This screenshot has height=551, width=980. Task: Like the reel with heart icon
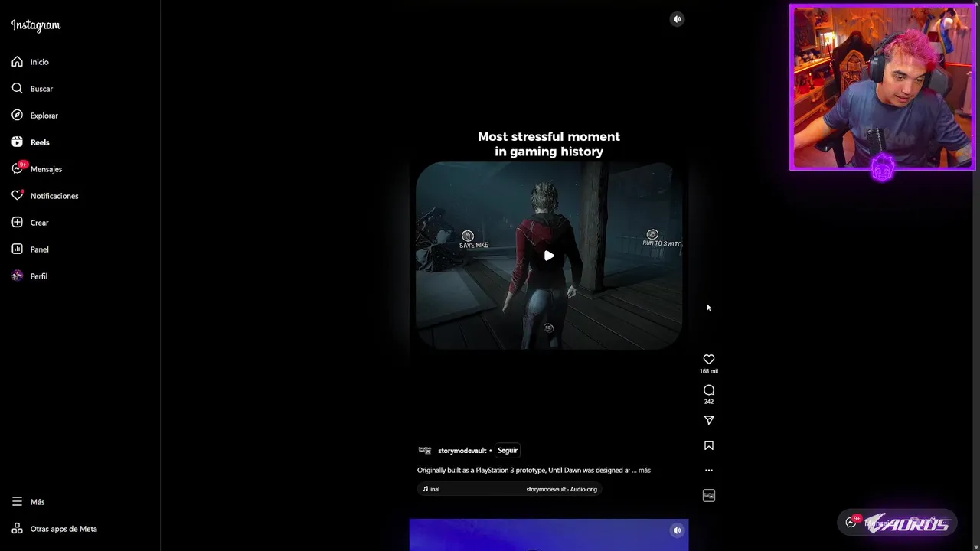coord(709,359)
